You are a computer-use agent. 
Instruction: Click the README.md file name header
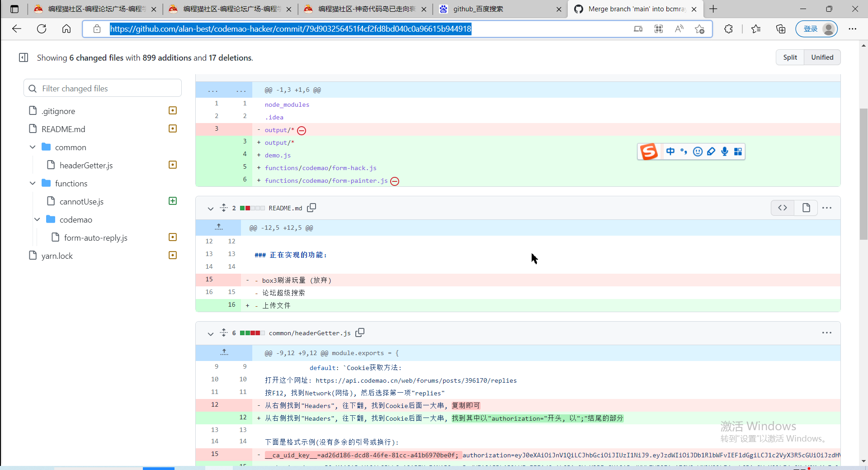(x=285, y=208)
